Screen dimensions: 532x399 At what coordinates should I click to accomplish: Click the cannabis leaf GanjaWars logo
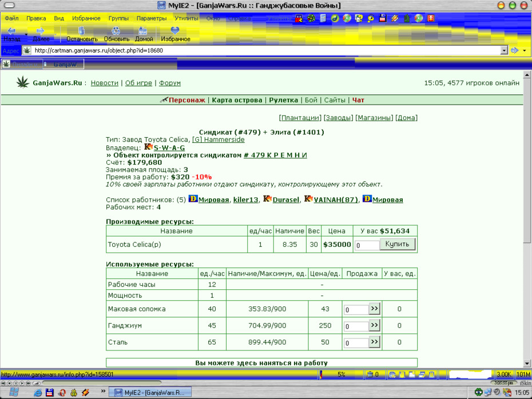(x=23, y=82)
